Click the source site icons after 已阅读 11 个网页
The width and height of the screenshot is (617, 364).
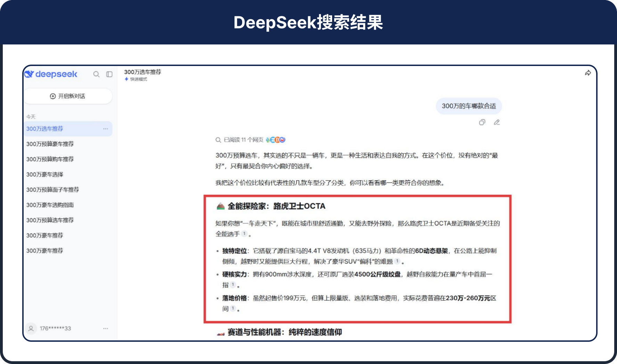pyautogui.click(x=275, y=140)
